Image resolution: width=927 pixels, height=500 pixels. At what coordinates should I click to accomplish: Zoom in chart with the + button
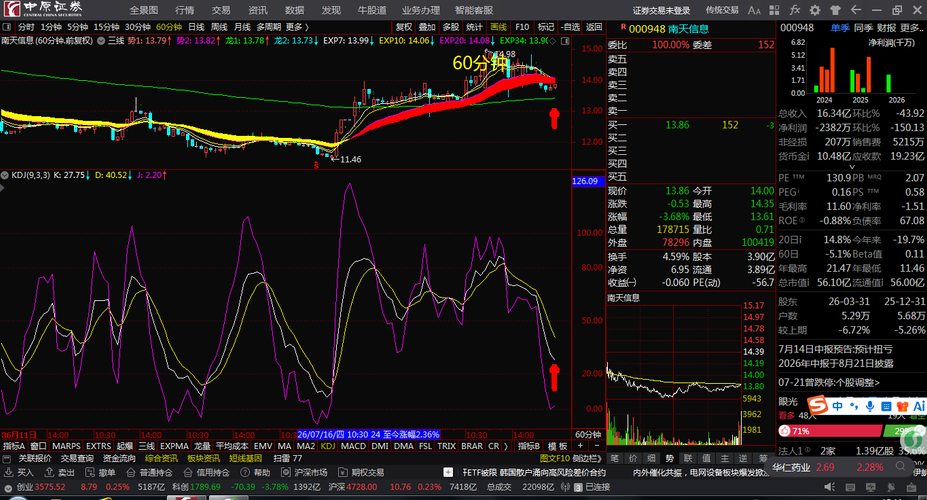[581, 446]
